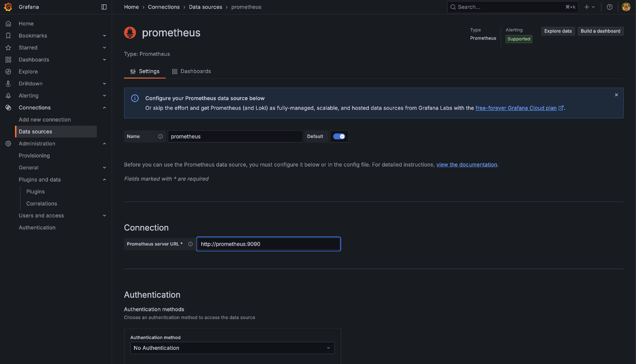Click the Alerting bell icon

(x=8, y=96)
